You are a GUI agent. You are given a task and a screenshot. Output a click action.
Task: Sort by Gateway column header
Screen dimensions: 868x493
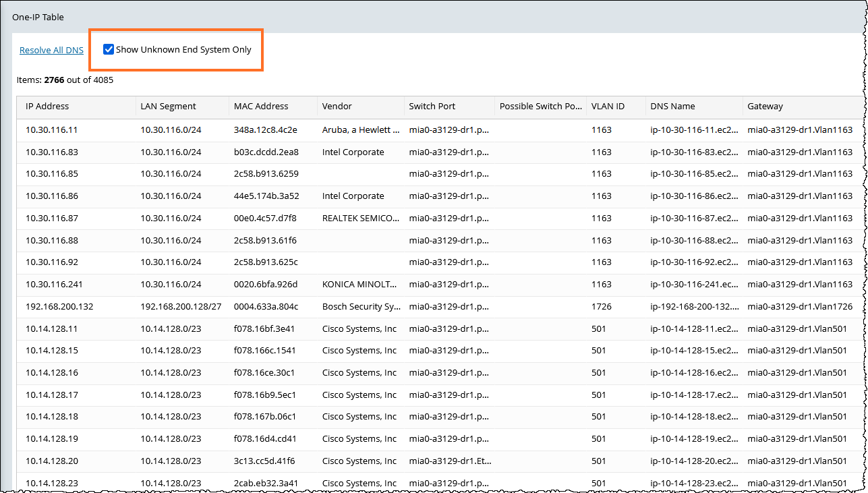(765, 106)
